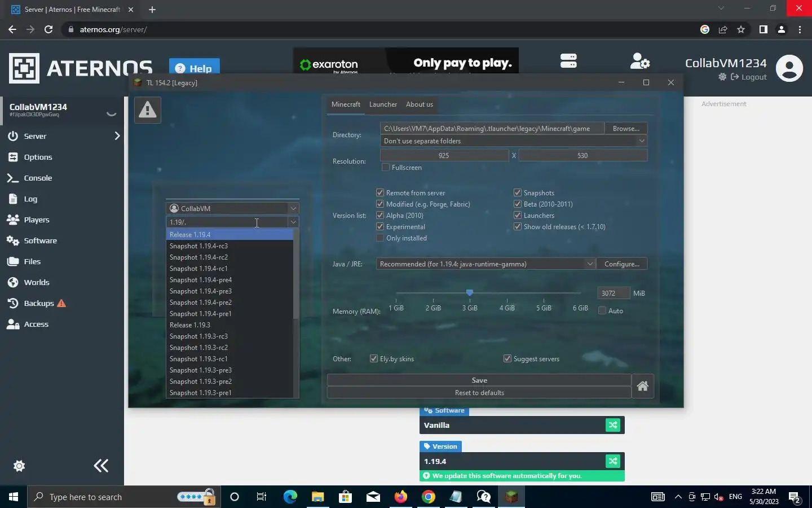This screenshot has height=508, width=812.
Task: Open File Explorer from the taskbar
Action: click(x=317, y=497)
